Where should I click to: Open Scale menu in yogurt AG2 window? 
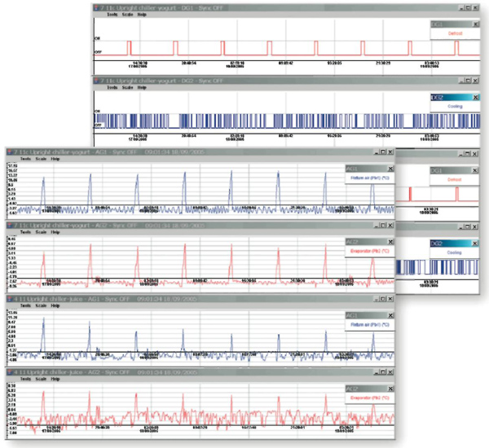41,231
